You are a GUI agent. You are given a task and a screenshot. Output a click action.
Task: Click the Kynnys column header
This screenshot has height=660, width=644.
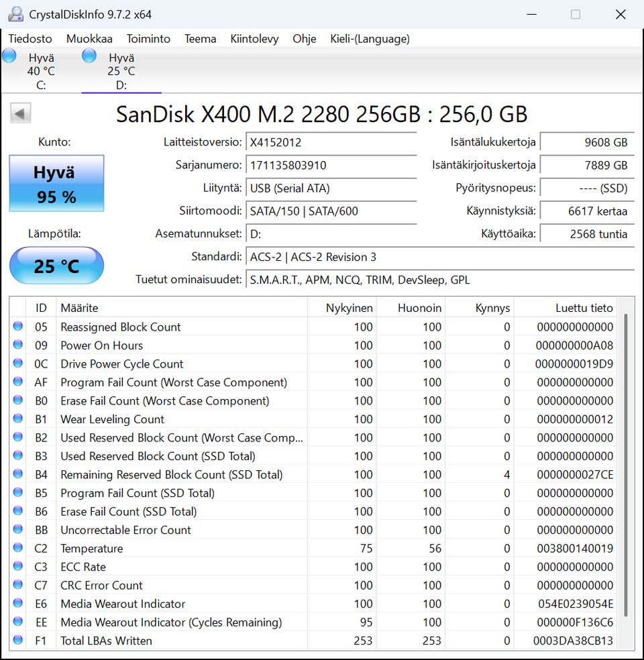click(x=480, y=308)
